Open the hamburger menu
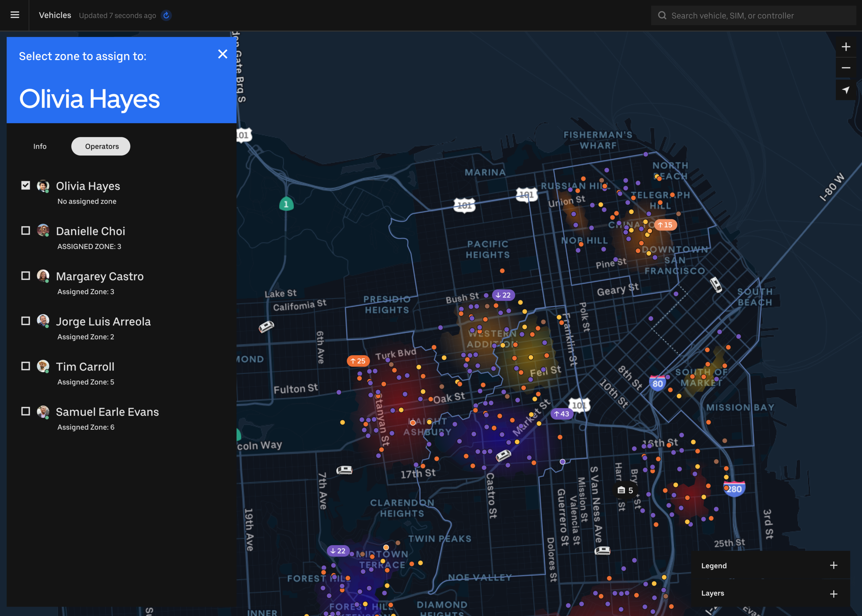 [x=15, y=15]
